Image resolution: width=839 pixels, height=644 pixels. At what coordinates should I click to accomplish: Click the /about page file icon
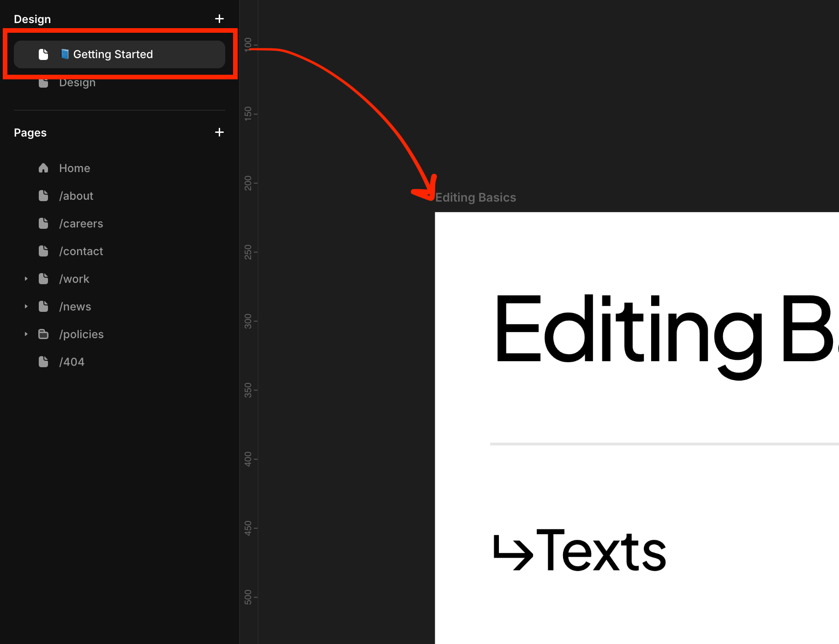click(x=43, y=196)
